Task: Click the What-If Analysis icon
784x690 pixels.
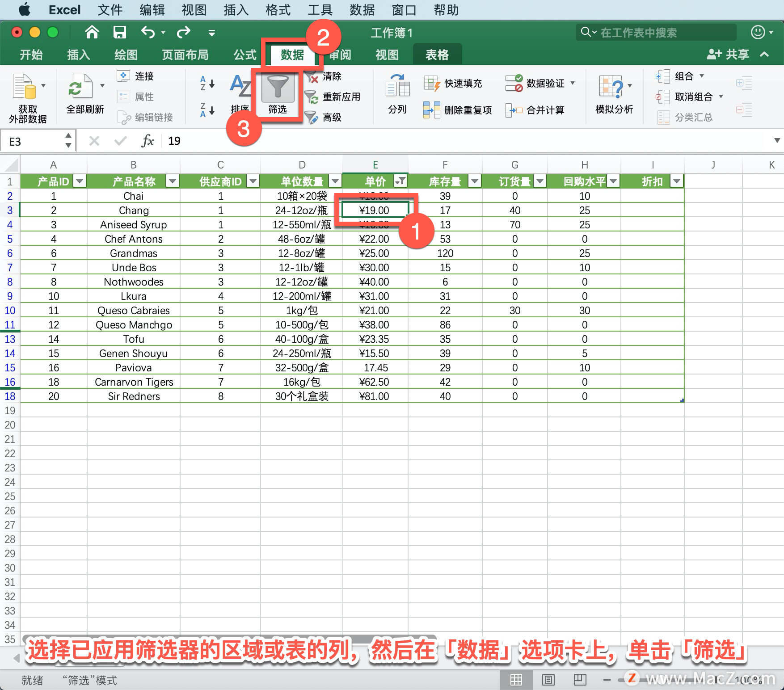Action: (x=611, y=86)
